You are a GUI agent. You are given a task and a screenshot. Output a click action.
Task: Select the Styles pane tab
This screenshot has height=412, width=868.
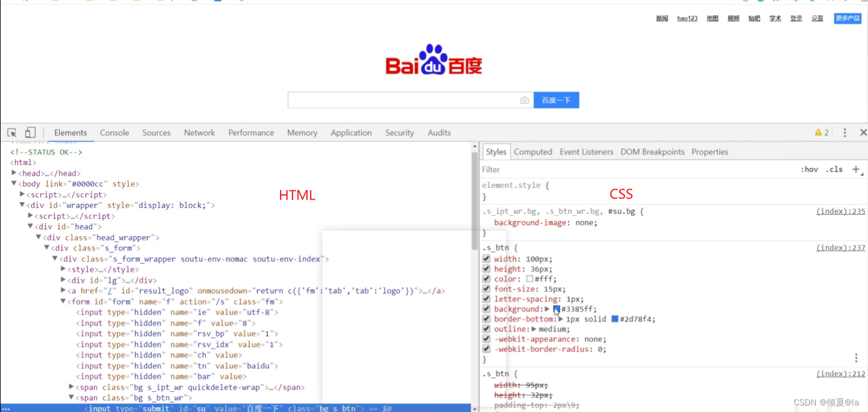pos(496,152)
